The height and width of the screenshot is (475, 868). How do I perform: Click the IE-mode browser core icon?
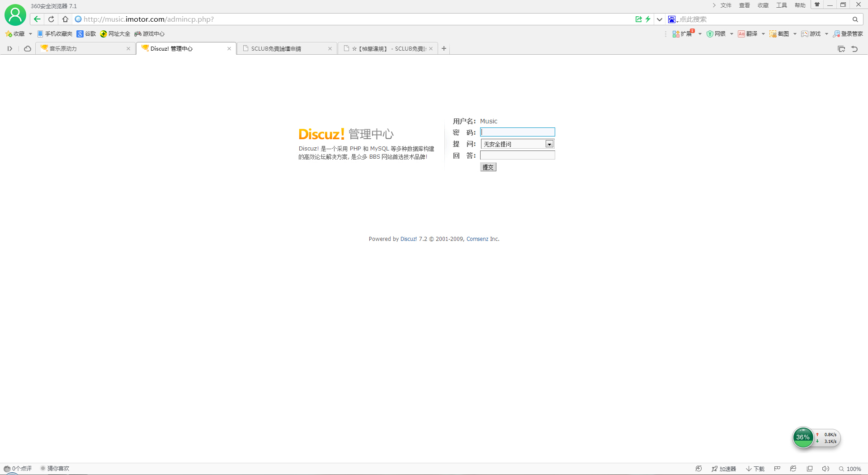[x=793, y=469]
